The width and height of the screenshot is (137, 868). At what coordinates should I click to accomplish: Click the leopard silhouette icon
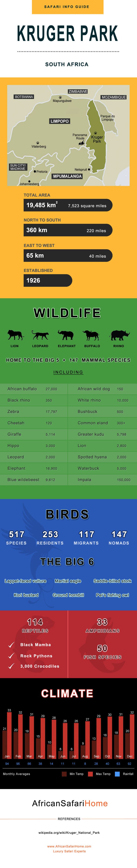coord(40,335)
